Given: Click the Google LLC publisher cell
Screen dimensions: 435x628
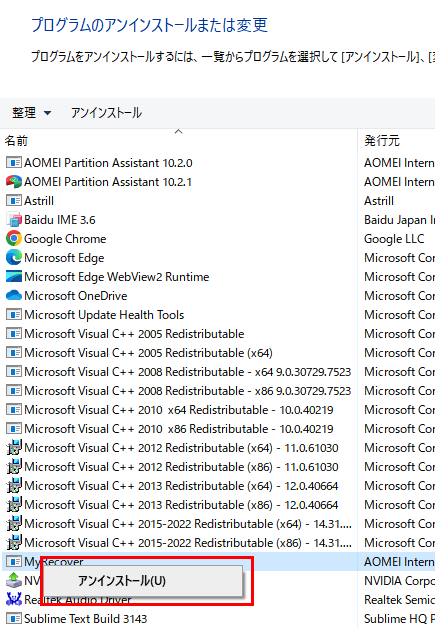Looking at the screenshot, I should pyautogui.click(x=394, y=239).
